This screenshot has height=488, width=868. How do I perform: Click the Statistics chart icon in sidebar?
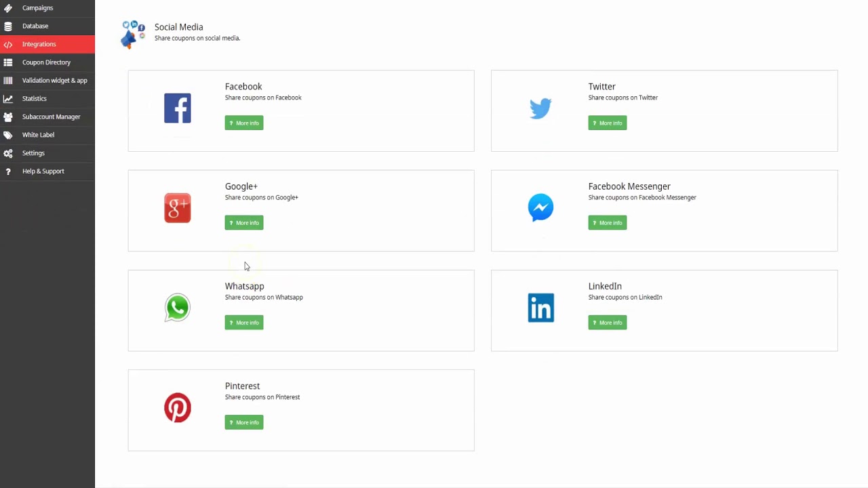point(8,99)
